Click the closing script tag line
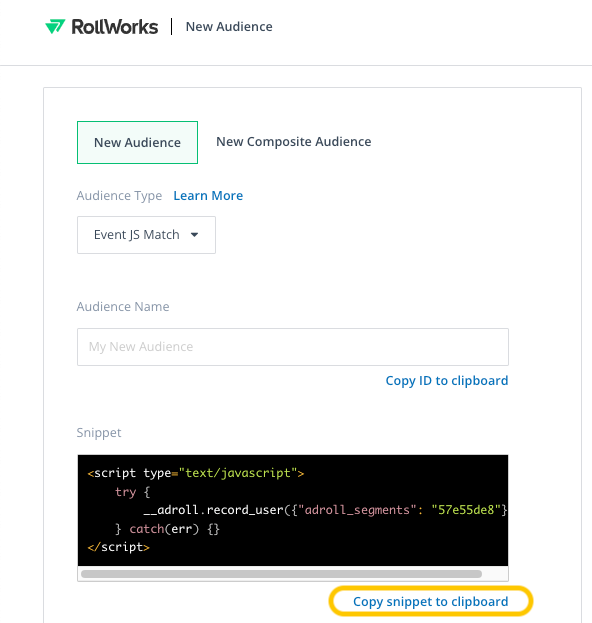This screenshot has width=592, height=623. 118,547
